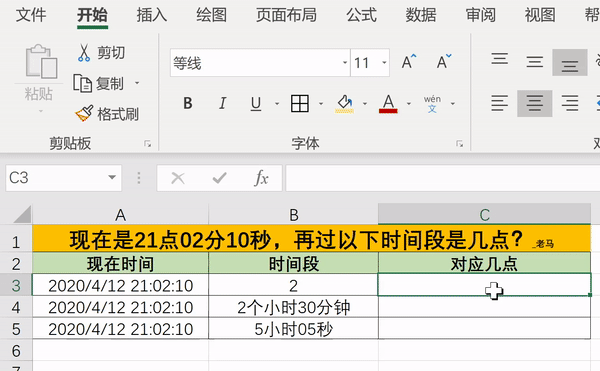Align cell text to the right
This screenshot has height=371, width=600.
570,103
